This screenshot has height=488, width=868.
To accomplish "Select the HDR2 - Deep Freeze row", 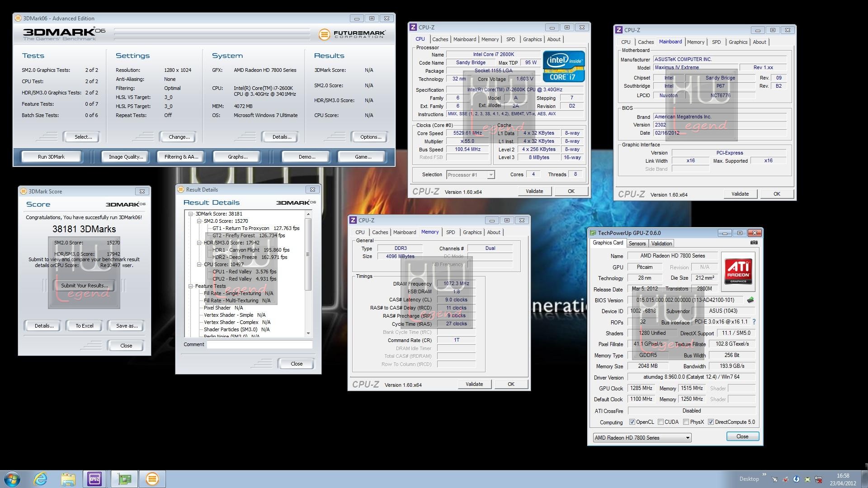I will coord(250,258).
